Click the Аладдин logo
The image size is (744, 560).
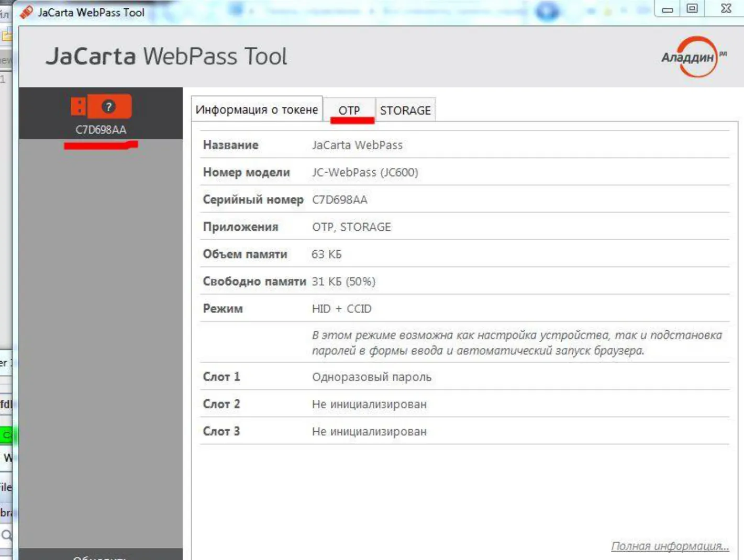[x=694, y=57]
